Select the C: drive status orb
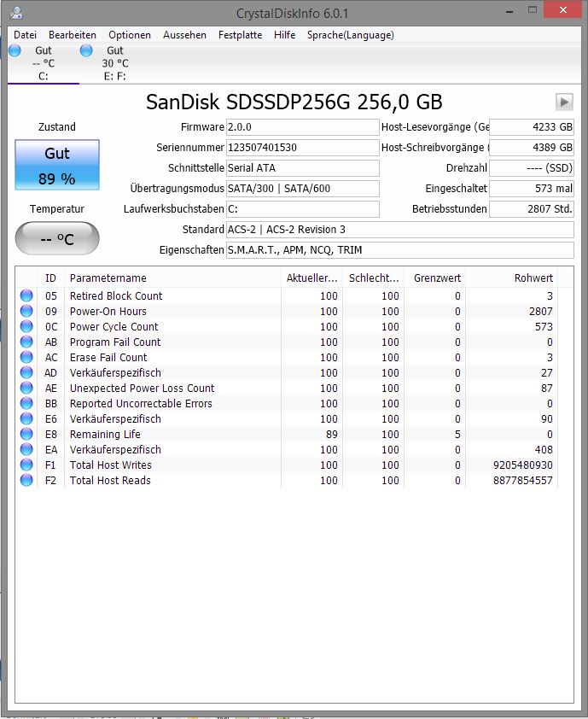Viewport: 588px width, 719px height. (x=15, y=50)
